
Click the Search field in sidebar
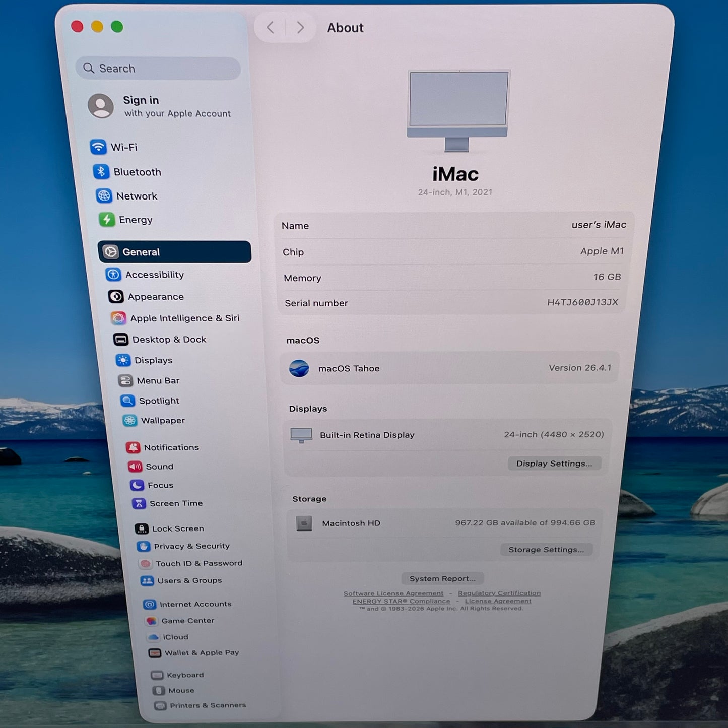(158, 68)
